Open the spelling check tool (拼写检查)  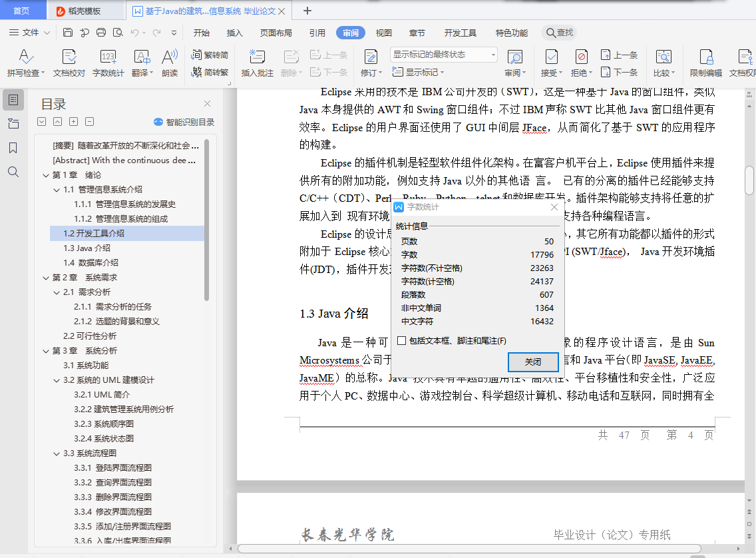25,63
